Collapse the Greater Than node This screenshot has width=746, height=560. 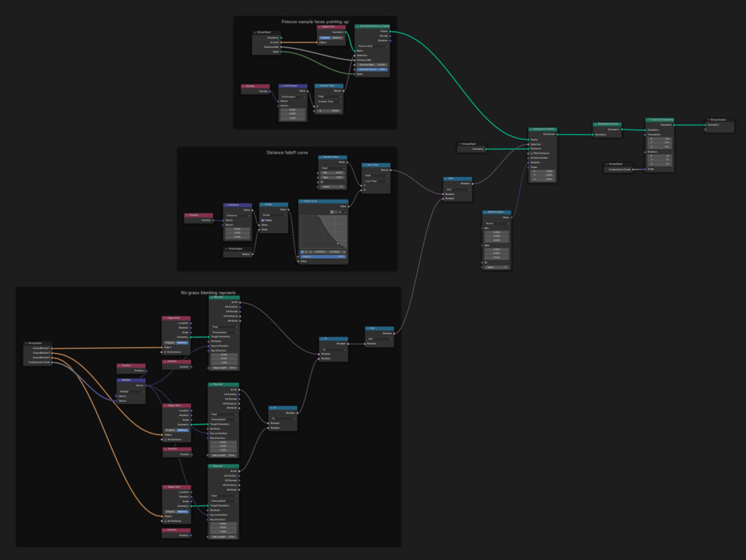(318, 86)
